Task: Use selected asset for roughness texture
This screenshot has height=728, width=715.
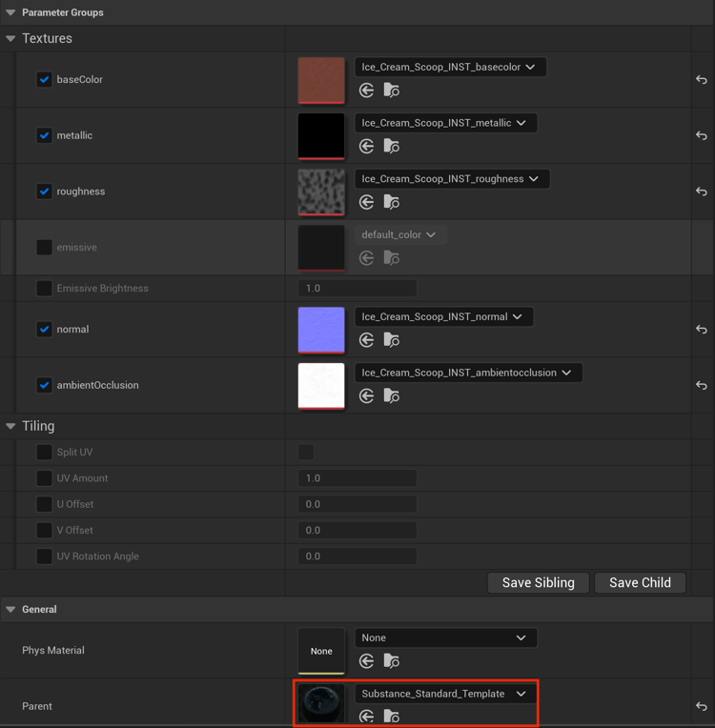Action: click(x=367, y=202)
